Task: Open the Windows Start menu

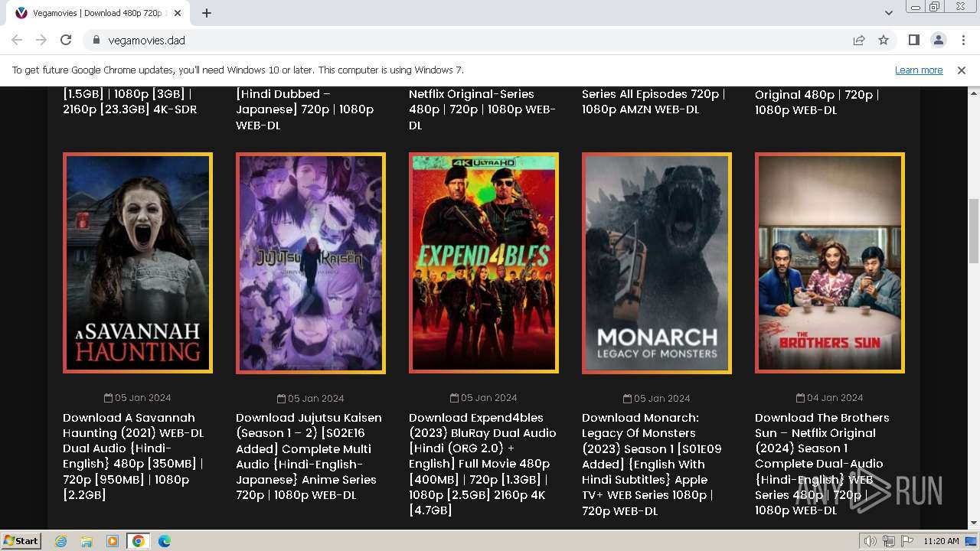Action: 21,540
